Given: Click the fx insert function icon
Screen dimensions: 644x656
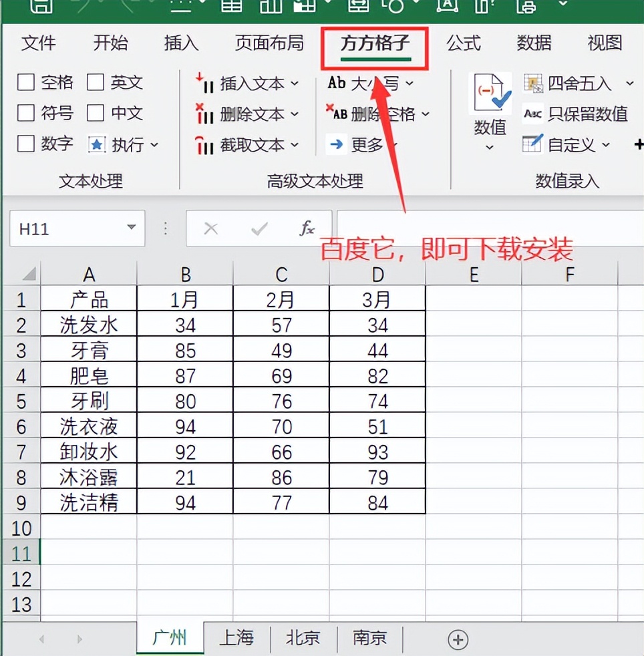Looking at the screenshot, I should tap(307, 229).
